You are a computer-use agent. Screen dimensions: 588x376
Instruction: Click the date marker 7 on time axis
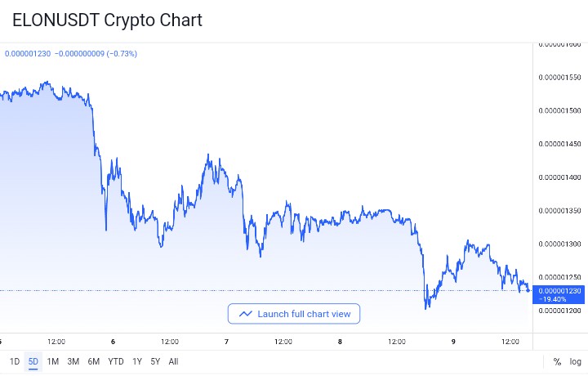tap(225, 342)
